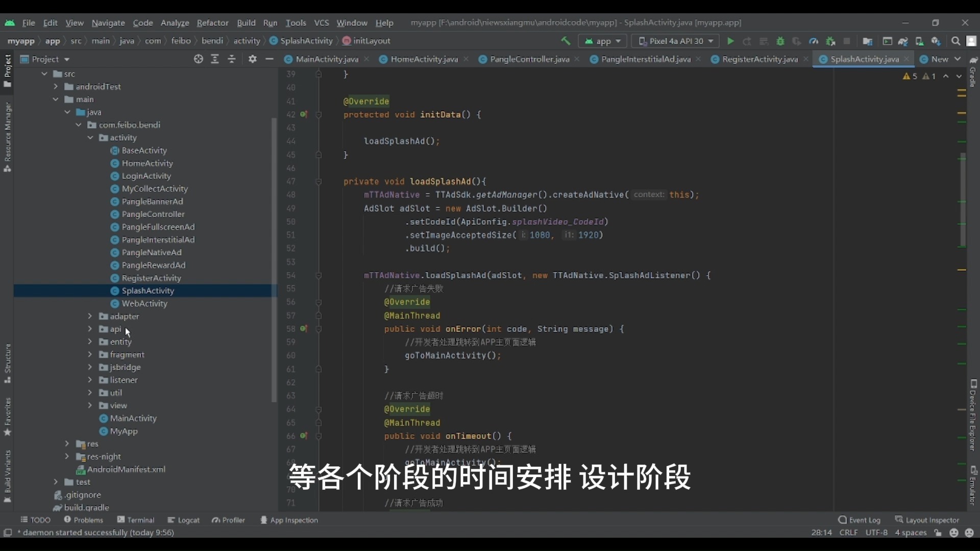Toggle the Project side tool window button

point(7,71)
